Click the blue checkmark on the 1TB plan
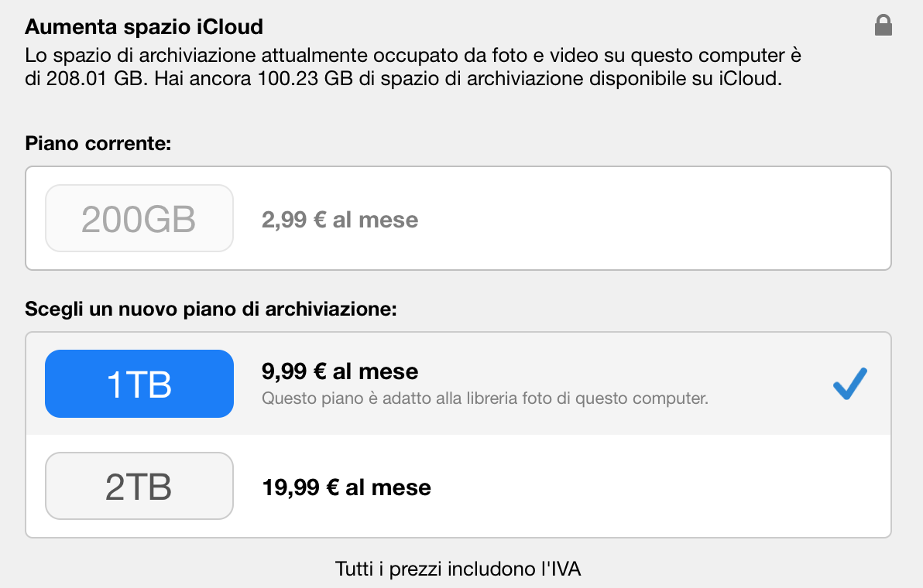923x588 pixels. coord(849,384)
